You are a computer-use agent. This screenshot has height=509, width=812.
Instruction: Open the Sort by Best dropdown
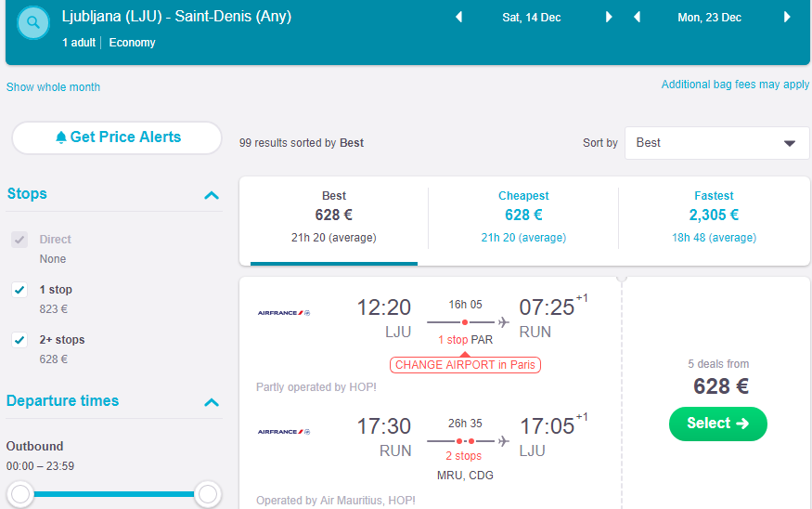pos(716,143)
